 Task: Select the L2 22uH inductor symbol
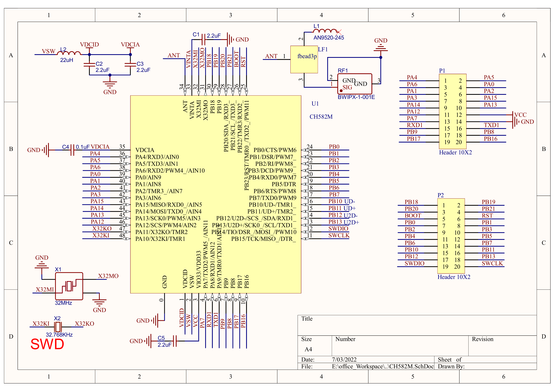69,53
